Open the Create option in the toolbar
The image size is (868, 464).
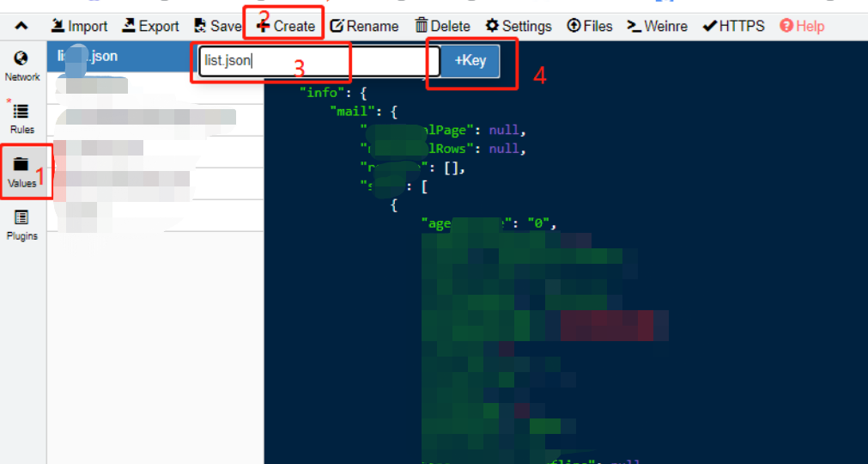286,26
